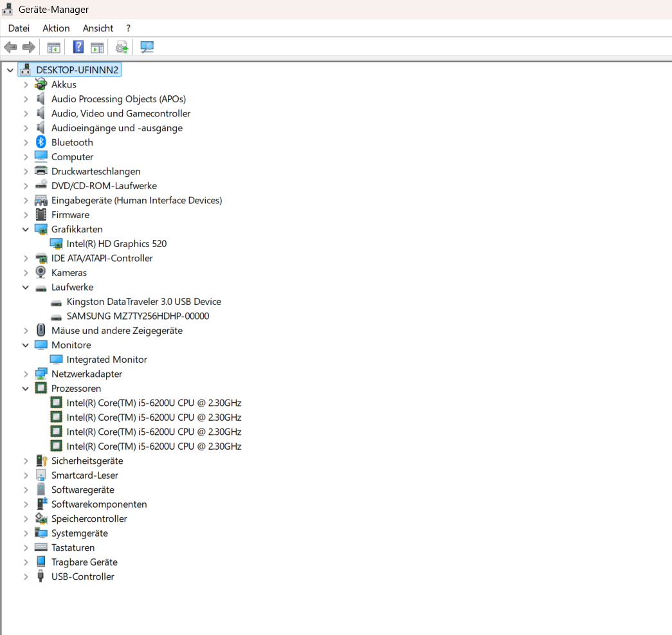The width and height of the screenshot is (672, 635).
Task: Open the Datei menu
Action: coord(19,28)
